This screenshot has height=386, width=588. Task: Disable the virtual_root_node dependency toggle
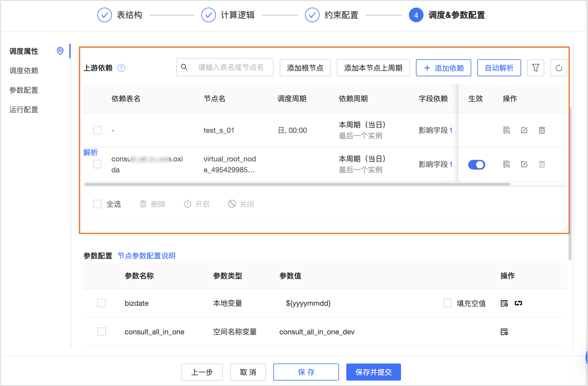(476, 165)
